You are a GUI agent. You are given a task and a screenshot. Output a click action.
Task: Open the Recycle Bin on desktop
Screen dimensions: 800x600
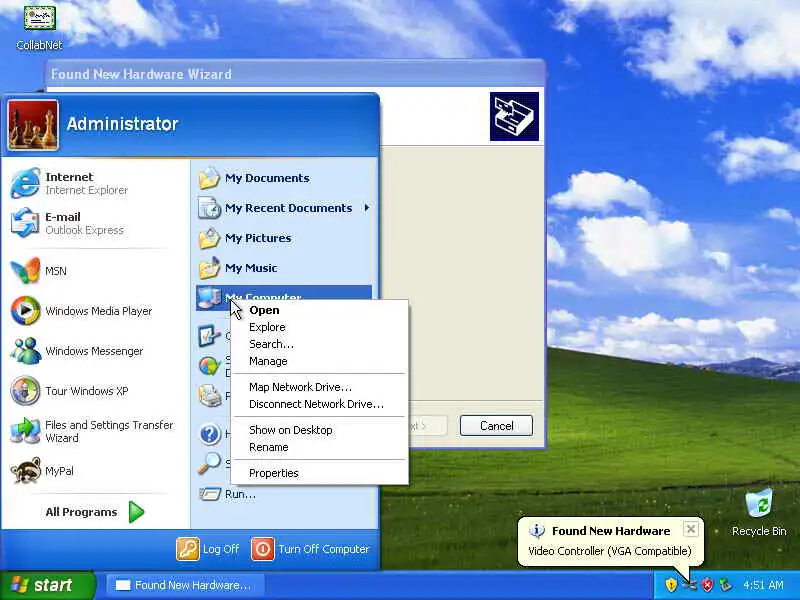click(759, 512)
